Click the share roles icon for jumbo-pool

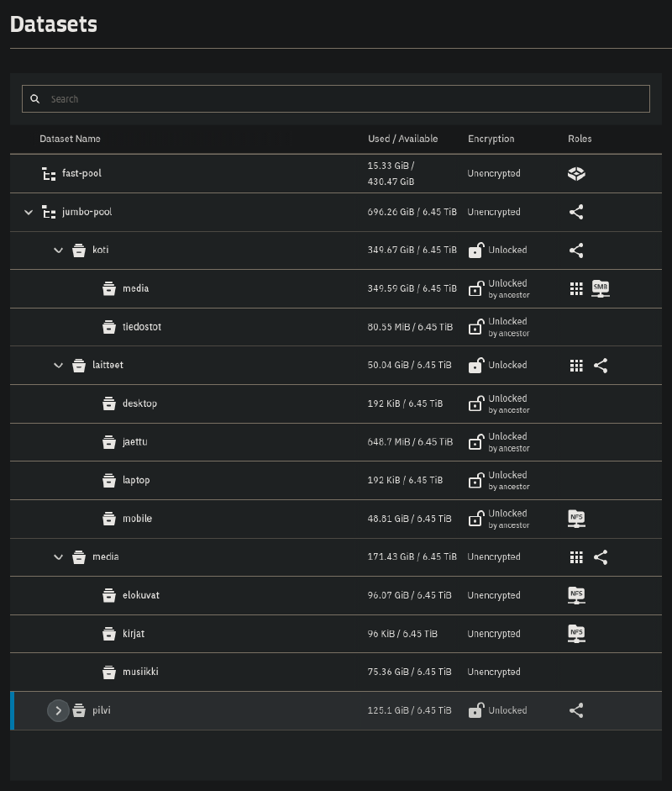tap(576, 212)
